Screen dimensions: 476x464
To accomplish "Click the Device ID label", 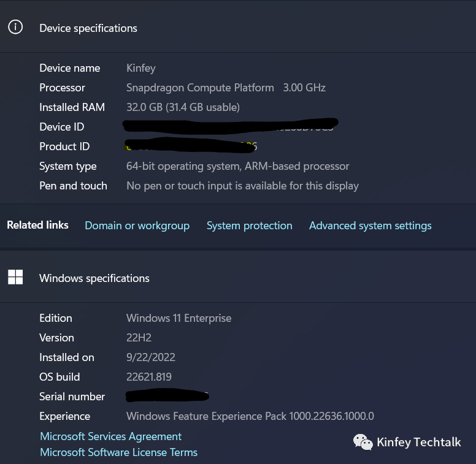I will 61,127.
